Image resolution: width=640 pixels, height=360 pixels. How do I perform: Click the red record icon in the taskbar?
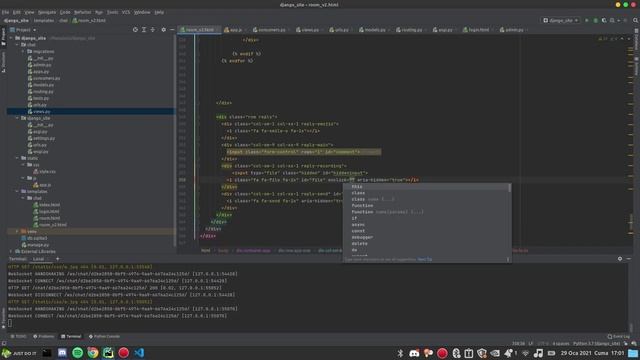(x=124, y=353)
